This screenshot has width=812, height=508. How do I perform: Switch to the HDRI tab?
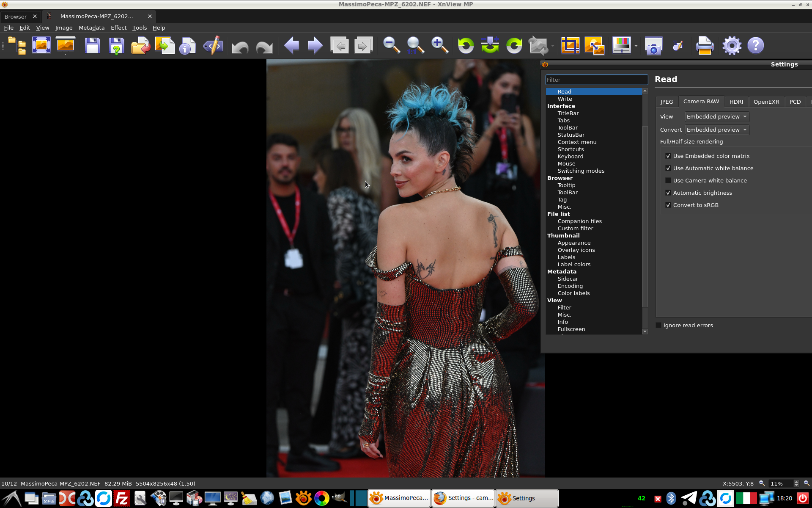pyautogui.click(x=736, y=102)
